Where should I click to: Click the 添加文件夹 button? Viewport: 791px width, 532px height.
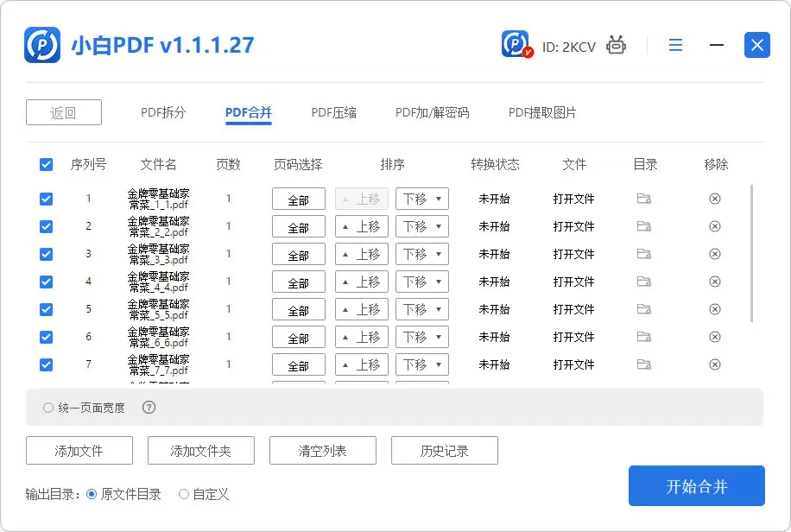[x=200, y=450]
